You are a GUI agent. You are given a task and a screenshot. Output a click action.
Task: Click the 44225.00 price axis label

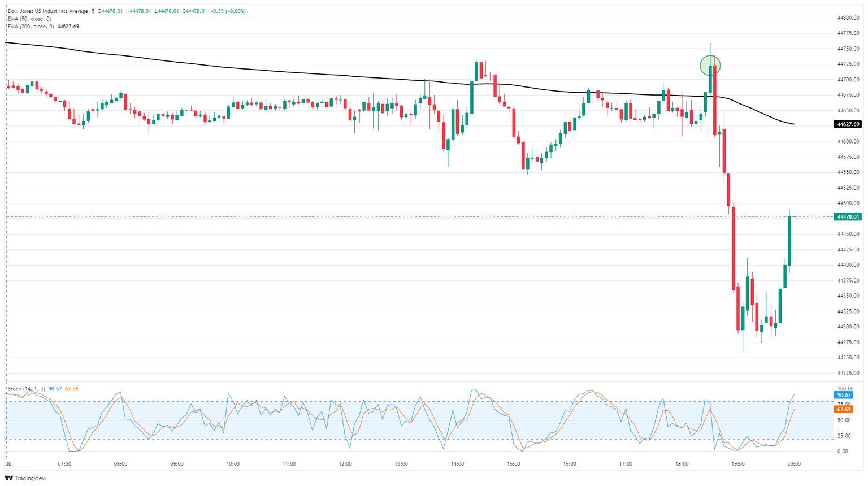pyautogui.click(x=849, y=373)
